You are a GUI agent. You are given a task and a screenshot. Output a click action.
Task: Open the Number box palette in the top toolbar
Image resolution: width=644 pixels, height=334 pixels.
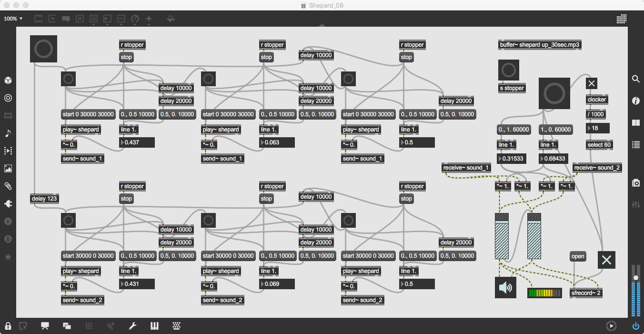pyautogui.click(x=108, y=19)
